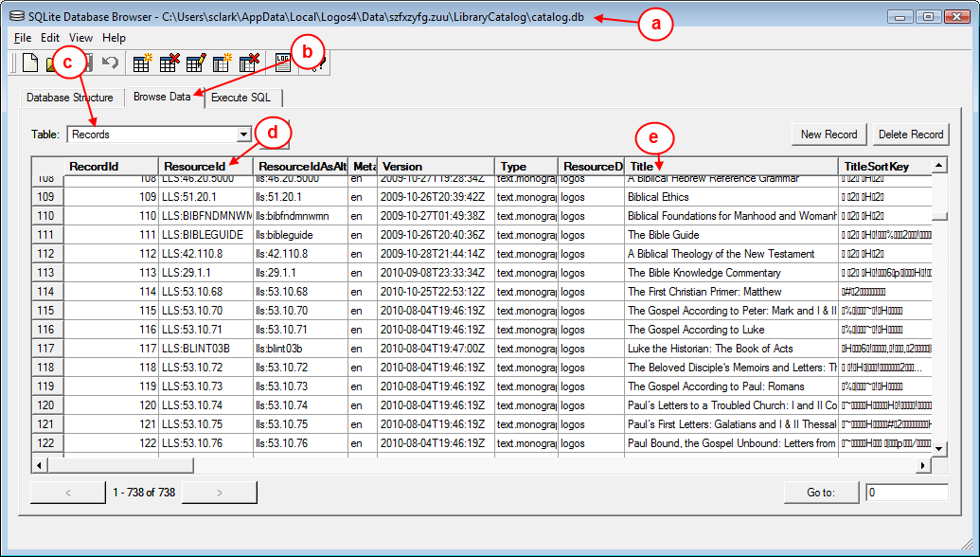980x557 pixels.
Task: Click the 'lls:blint03b' cell
Action: 300,349
